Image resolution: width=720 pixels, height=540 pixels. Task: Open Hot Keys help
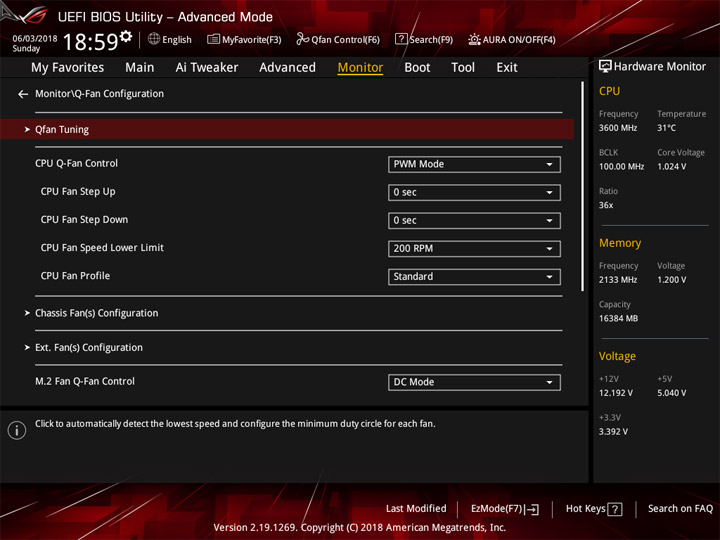(594, 509)
